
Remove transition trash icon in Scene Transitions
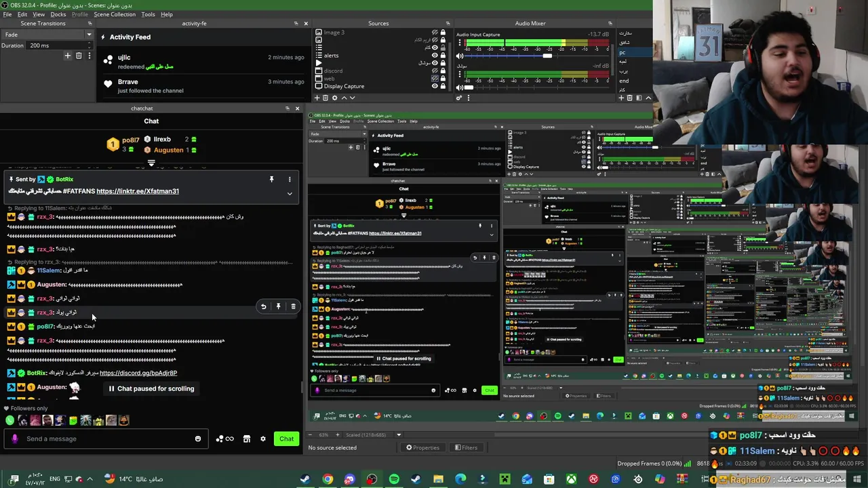coord(79,56)
